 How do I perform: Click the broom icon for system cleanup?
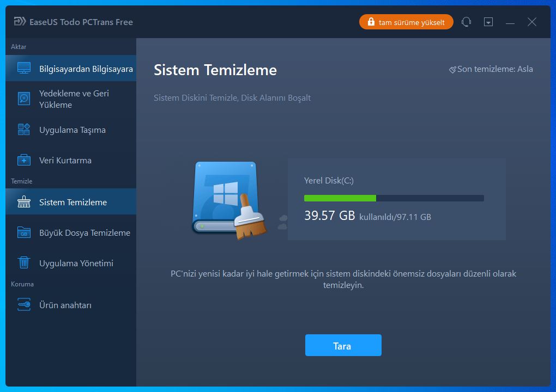pyautogui.click(x=24, y=202)
